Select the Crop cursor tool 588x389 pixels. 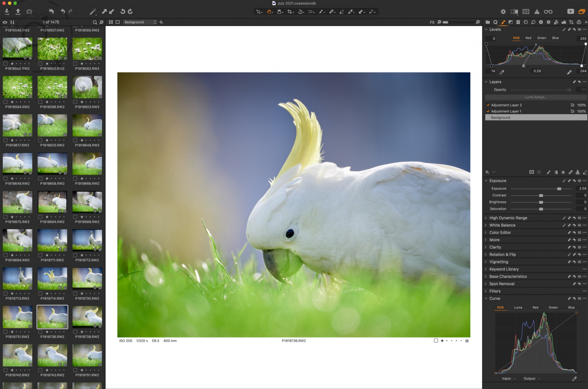pyautogui.click(x=290, y=11)
